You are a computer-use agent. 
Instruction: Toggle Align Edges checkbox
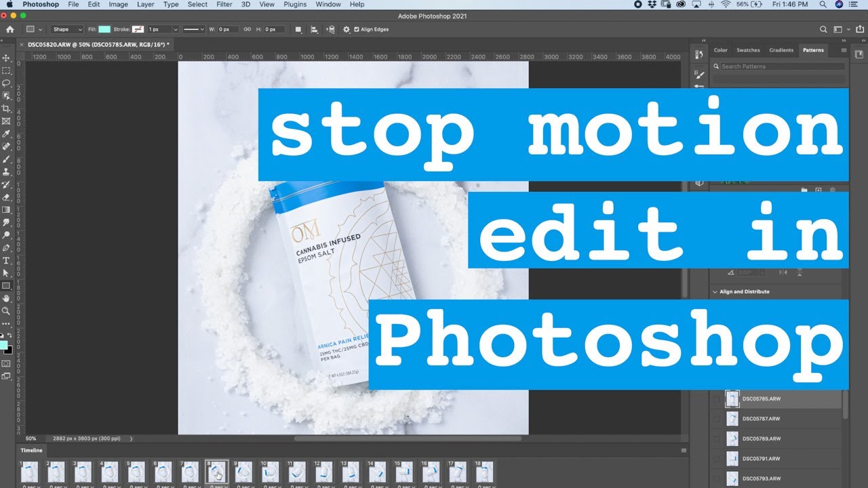[357, 29]
